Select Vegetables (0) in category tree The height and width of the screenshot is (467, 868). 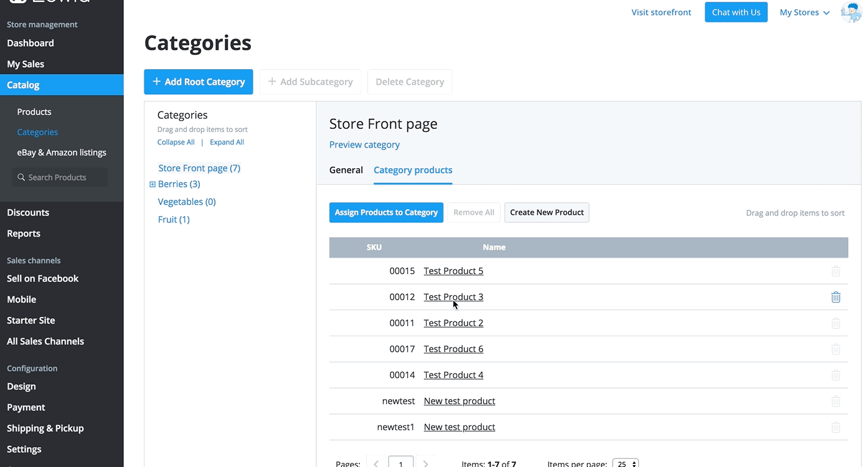(x=187, y=202)
